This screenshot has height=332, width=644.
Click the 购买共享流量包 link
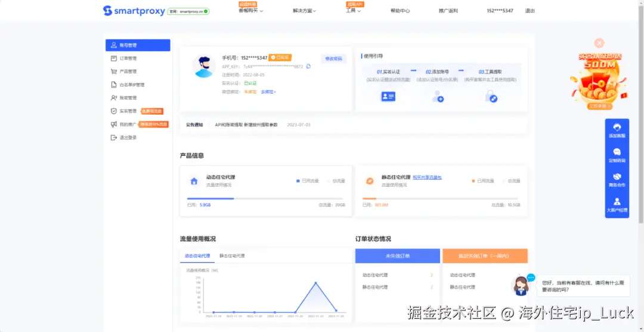click(427, 177)
